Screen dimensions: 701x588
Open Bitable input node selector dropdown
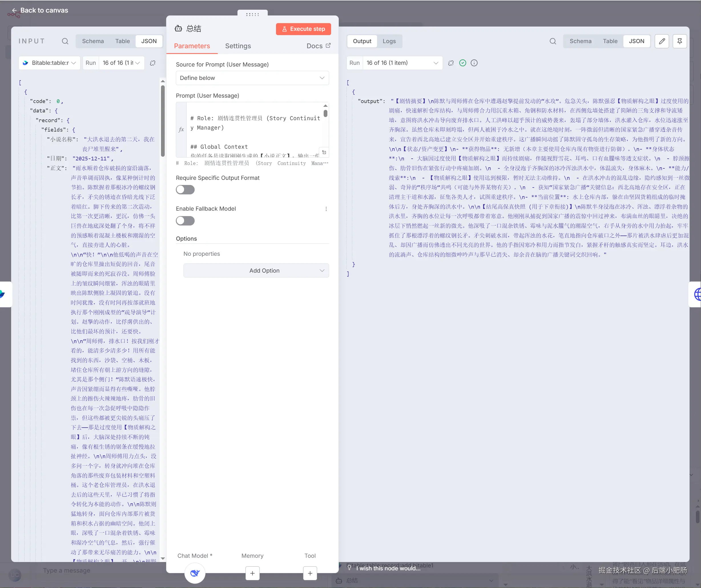tap(49, 63)
